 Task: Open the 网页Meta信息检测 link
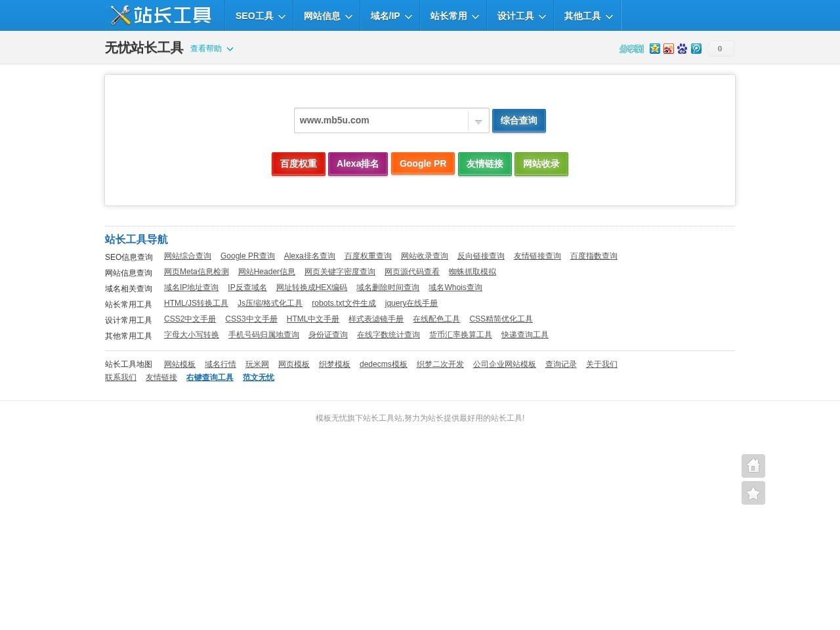[196, 272]
